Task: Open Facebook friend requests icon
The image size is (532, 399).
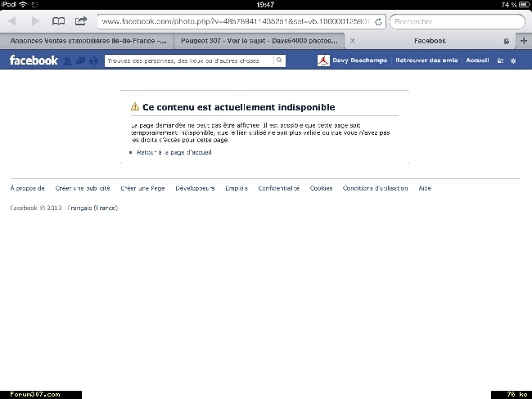Action: coord(68,61)
